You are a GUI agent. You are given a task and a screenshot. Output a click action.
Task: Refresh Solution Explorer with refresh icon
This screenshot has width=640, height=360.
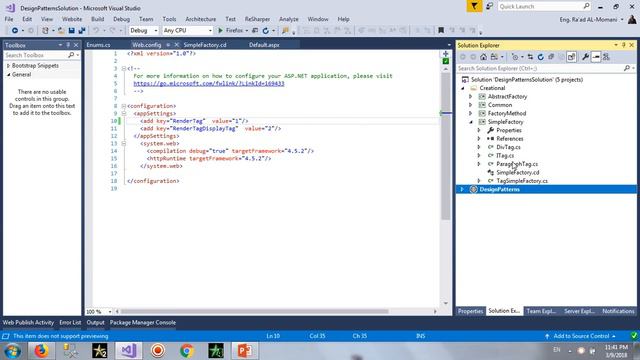[541, 57]
